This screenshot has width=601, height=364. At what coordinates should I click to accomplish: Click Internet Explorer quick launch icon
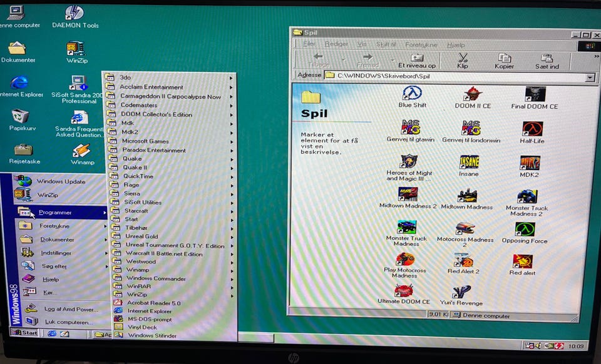(x=52, y=334)
